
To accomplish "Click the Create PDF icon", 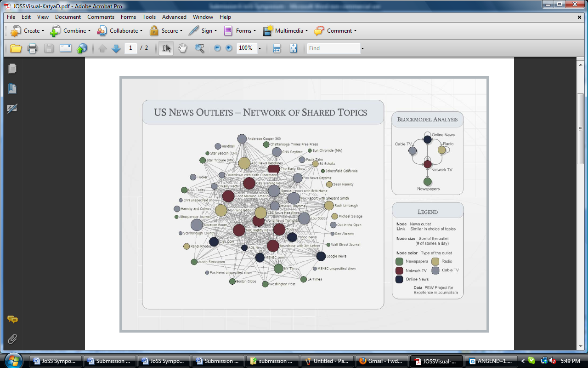I will [x=16, y=31].
